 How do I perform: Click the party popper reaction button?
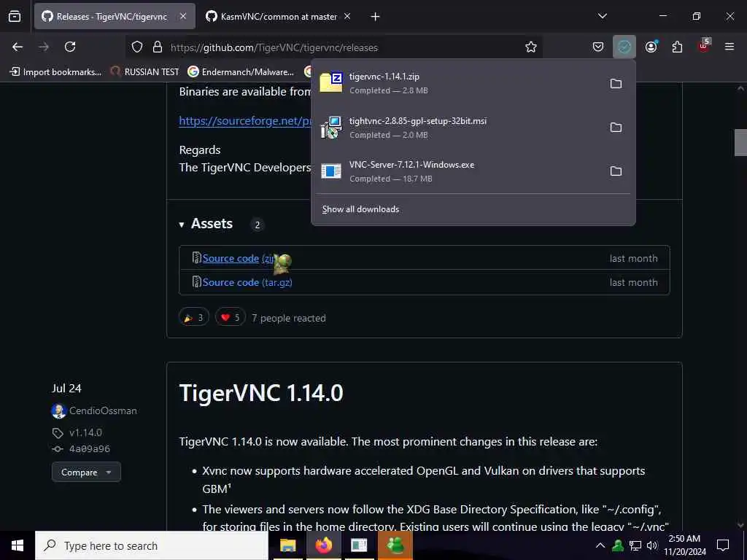click(x=194, y=318)
